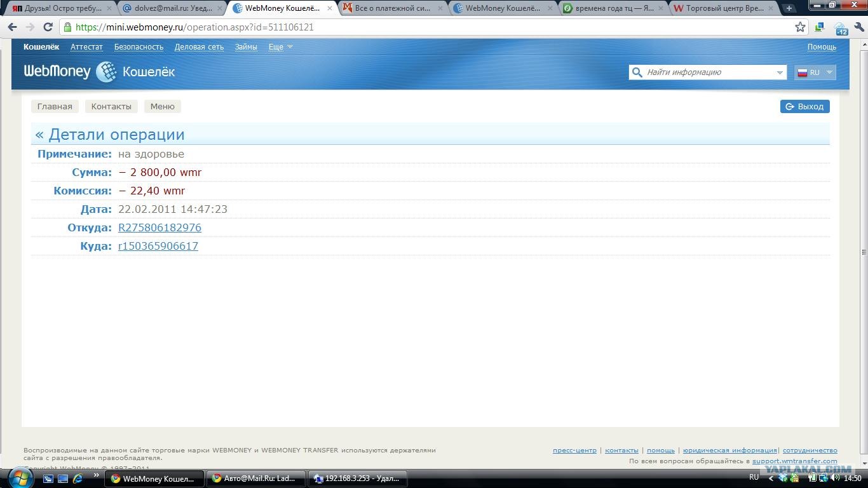The image size is (868, 488).
Task: Click the помощь footer link
Action: coord(661,451)
